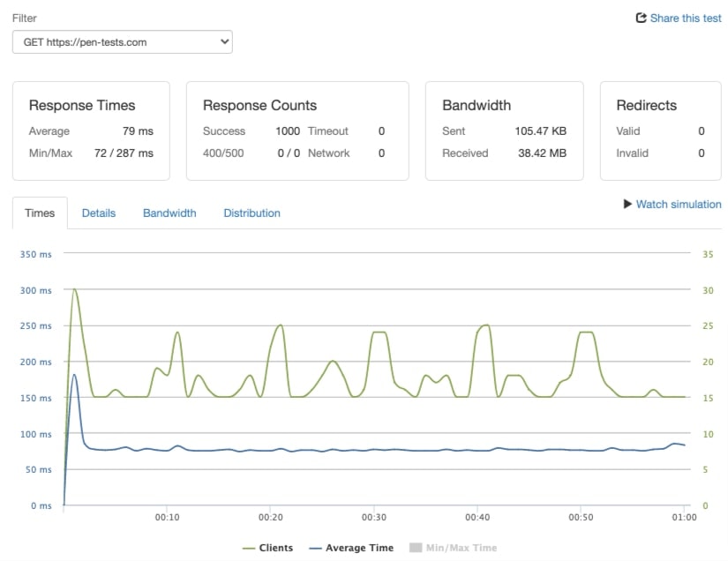The height and width of the screenshot is (561, 728).
Task: Click the Timeout label in Response Counts
Action: tap(327, 131)
